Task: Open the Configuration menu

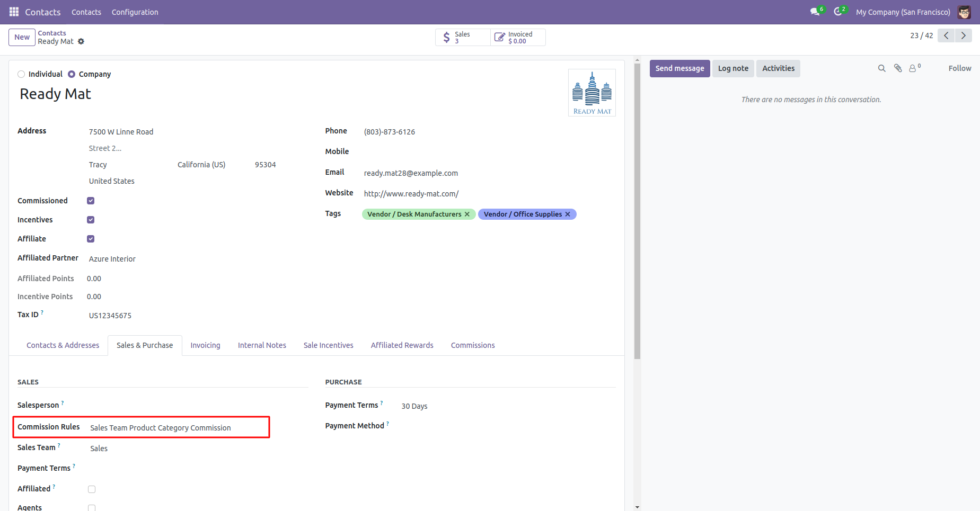Action: tap(135, 12)
